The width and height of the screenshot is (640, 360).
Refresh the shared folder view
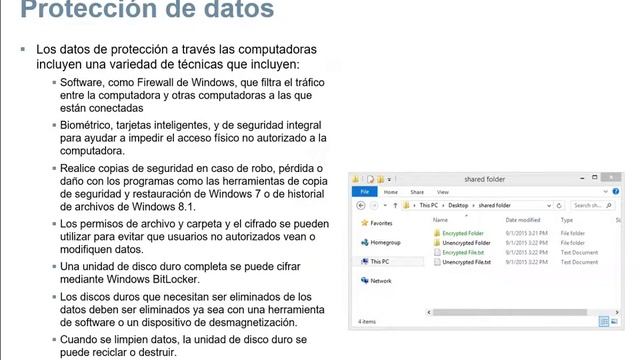coord(559,206)
